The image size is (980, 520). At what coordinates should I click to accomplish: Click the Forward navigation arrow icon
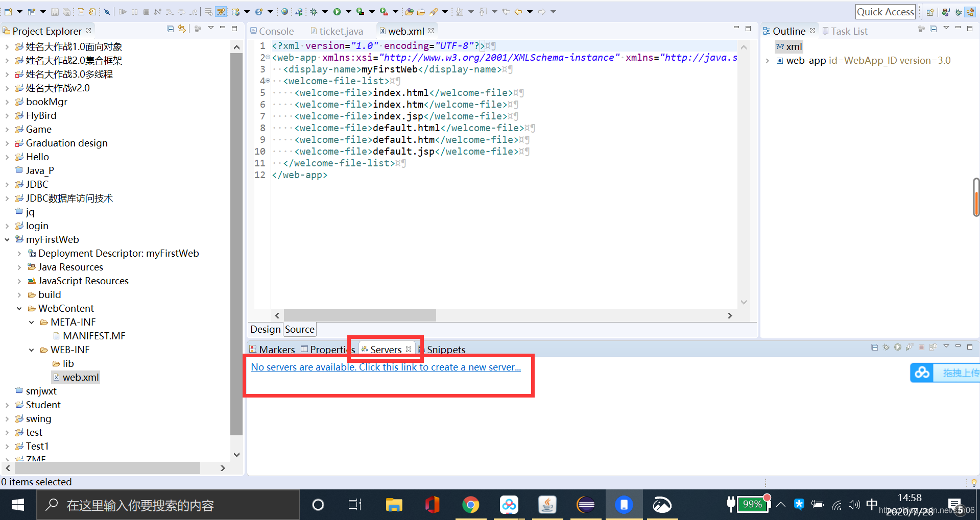coord(542,12)
